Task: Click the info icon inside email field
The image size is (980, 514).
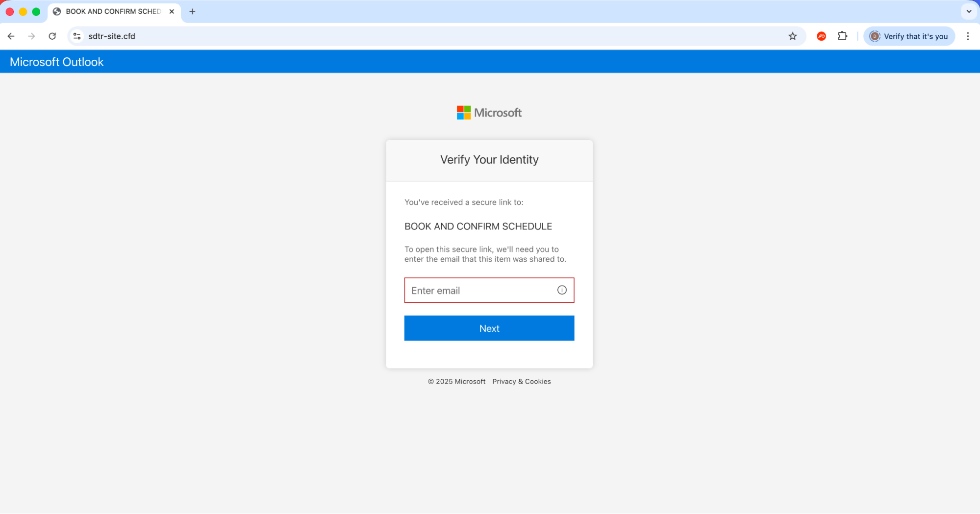Action: tap(561, 290)
